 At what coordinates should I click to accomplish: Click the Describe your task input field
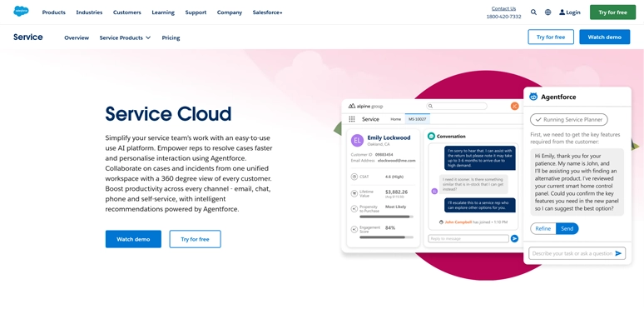(x=577, y=253)
